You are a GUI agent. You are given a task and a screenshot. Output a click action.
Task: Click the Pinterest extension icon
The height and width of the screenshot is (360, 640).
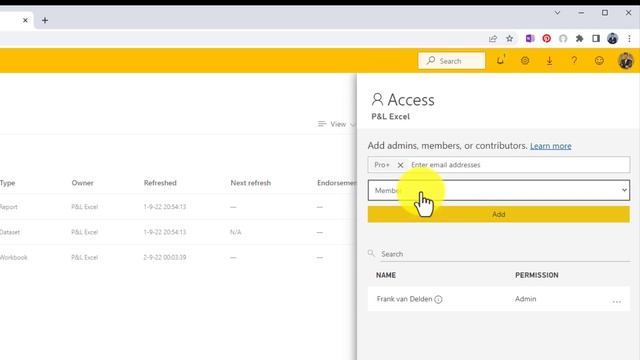547,39
